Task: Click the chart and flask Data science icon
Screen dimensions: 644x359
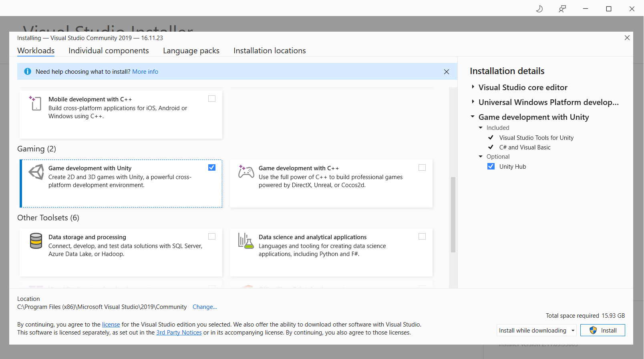Action: coord(246,240)
